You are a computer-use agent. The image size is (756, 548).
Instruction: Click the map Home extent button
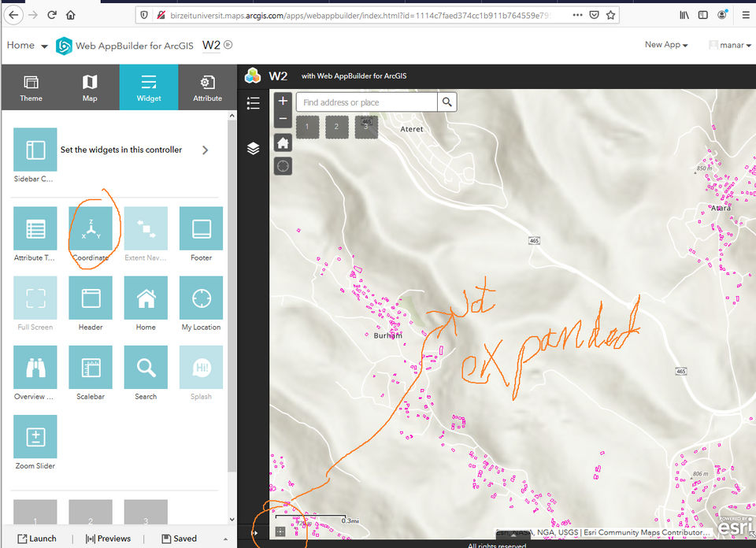point(283,143)
